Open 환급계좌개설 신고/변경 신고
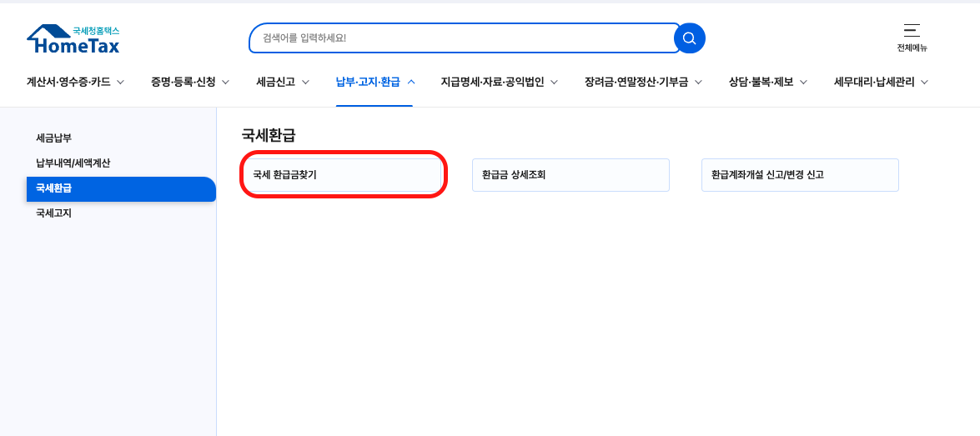The height and width of the screenshot is (436, 980). tap(800, 175)
